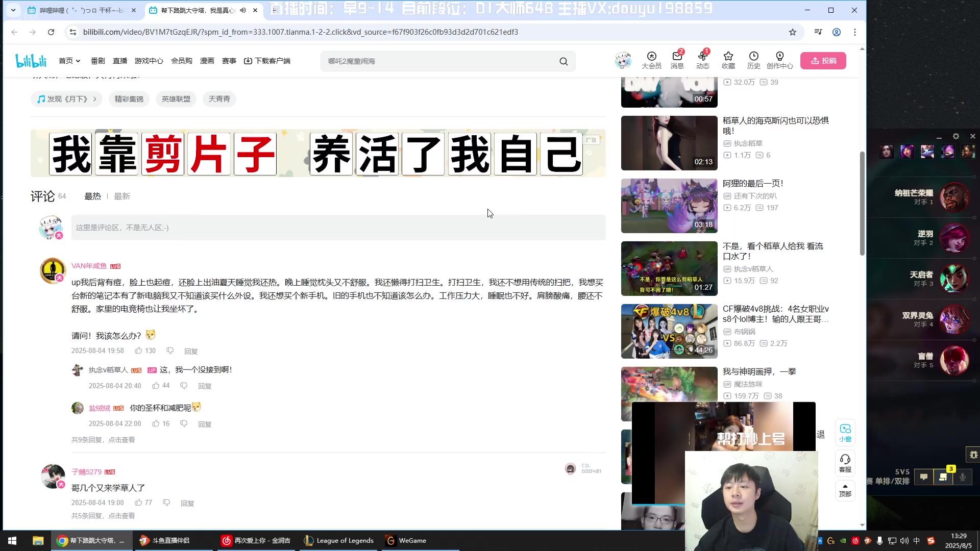Click the page vertical scrollbar
Screen dimensions: 980x551
[862, 204]
